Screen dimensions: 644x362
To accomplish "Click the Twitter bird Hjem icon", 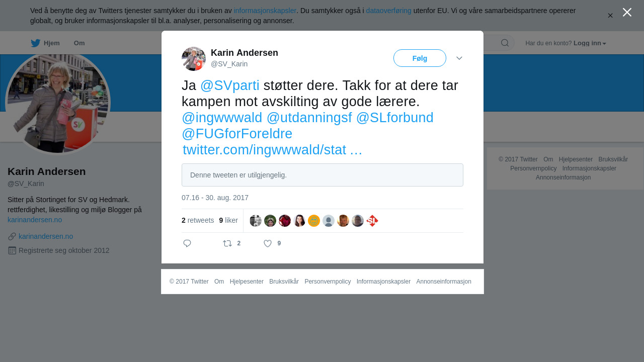I will tap(35, 43).
